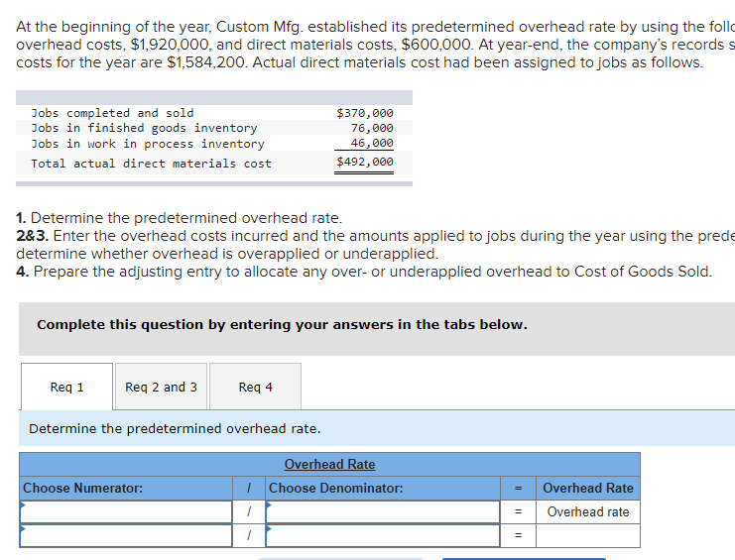
Task: Click the 'Overhead rate' result cell
Action: [588, 511]
